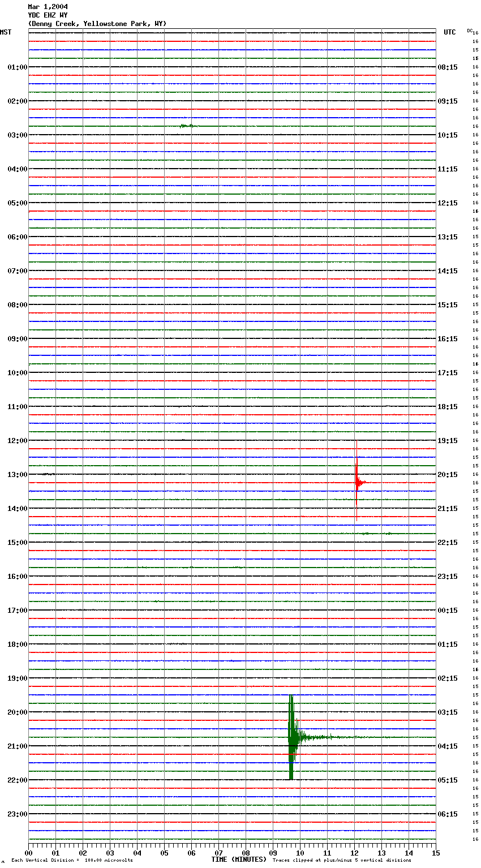Select minute tick label 12 on bottom axis

click(x=355, y=853)
